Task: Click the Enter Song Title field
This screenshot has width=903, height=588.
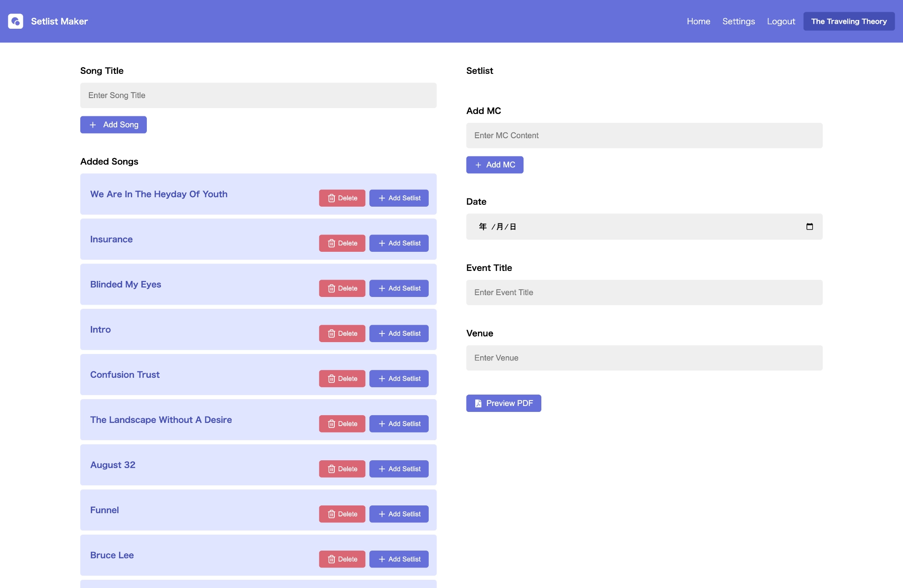Action: (x=258, y=95)
